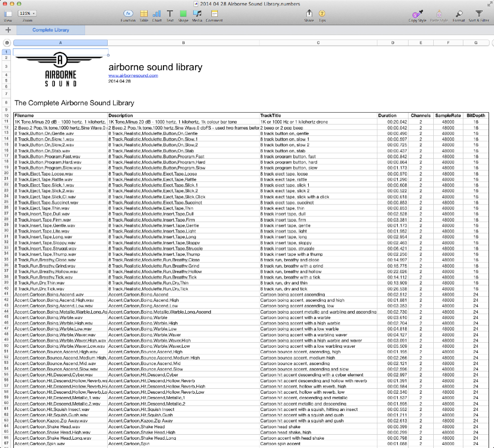Select cell 'Cartoon spin accent'

pos(318,444)
